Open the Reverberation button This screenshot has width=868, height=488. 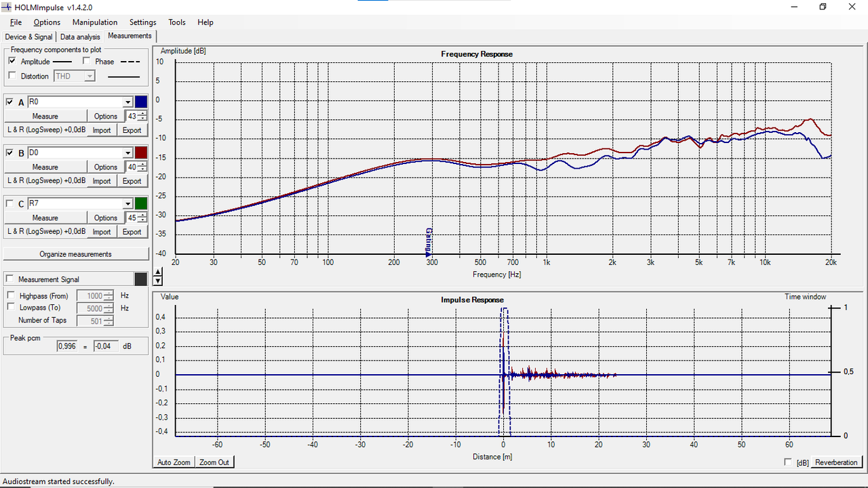[x=836, y=462]
